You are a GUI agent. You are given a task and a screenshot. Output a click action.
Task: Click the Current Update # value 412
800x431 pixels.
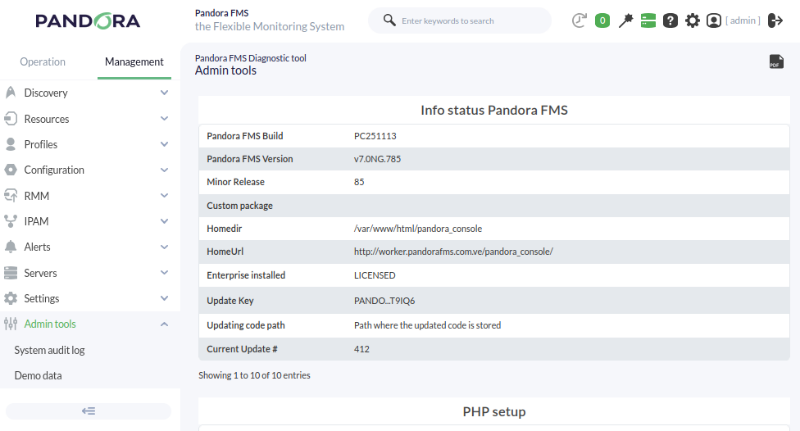coord(362,349)
